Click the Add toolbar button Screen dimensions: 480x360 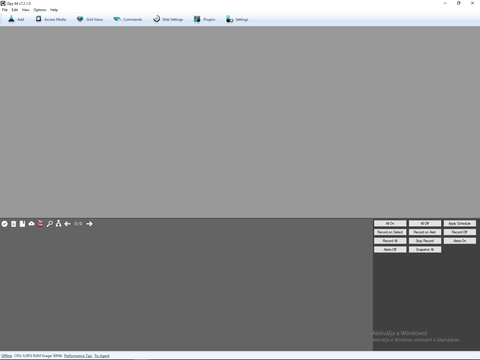click(x=16, y=19)
